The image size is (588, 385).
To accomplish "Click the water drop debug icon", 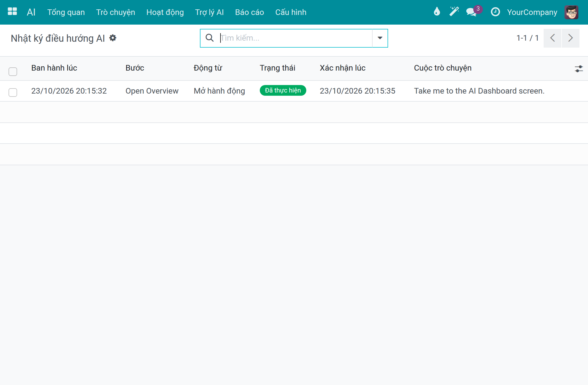I will pyautogui.click(x=437, y=12).
